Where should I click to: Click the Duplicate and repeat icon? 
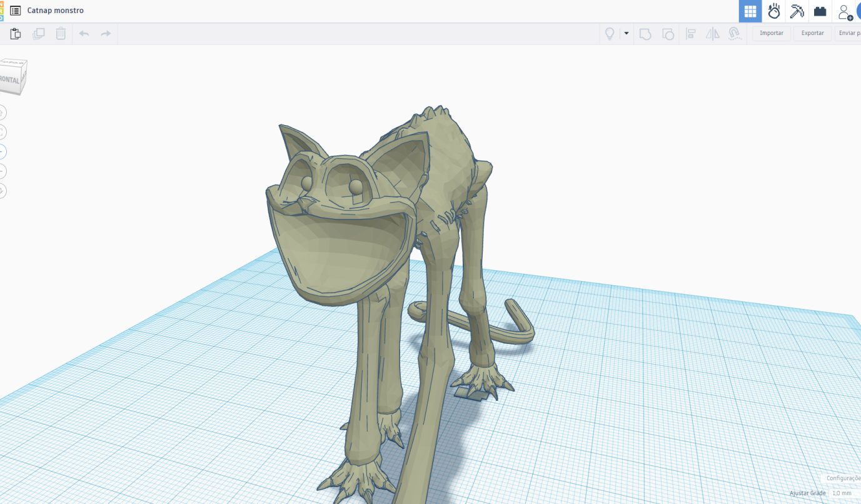click(39, 34)
